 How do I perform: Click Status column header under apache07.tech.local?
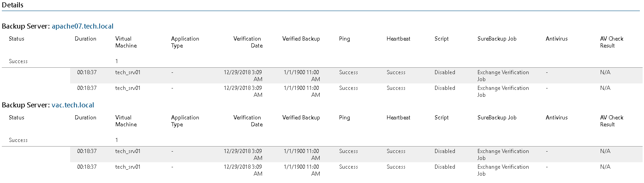[17, 39]
